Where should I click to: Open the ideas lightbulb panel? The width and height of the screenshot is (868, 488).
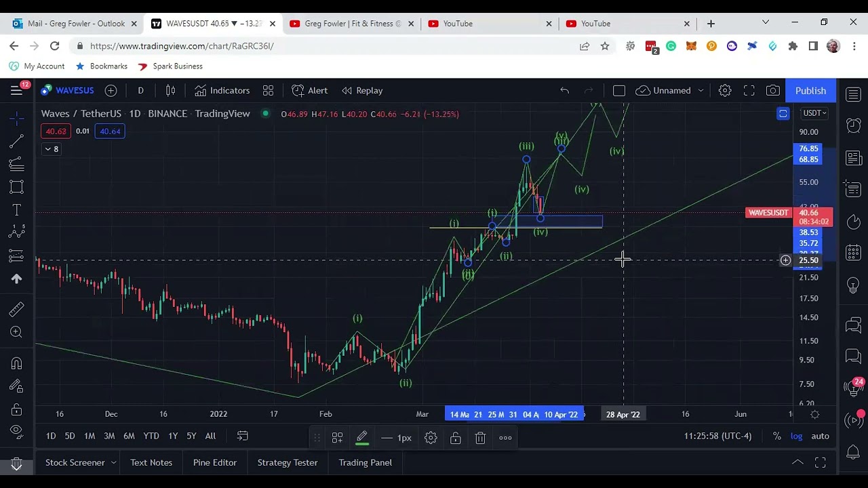[x=854, y=285]
